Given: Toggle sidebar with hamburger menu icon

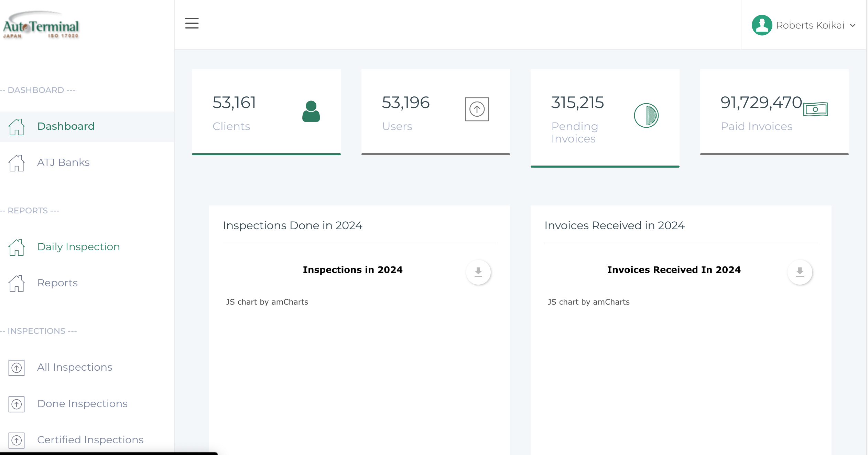Looking at the screenshot, I should click(192, 23).
